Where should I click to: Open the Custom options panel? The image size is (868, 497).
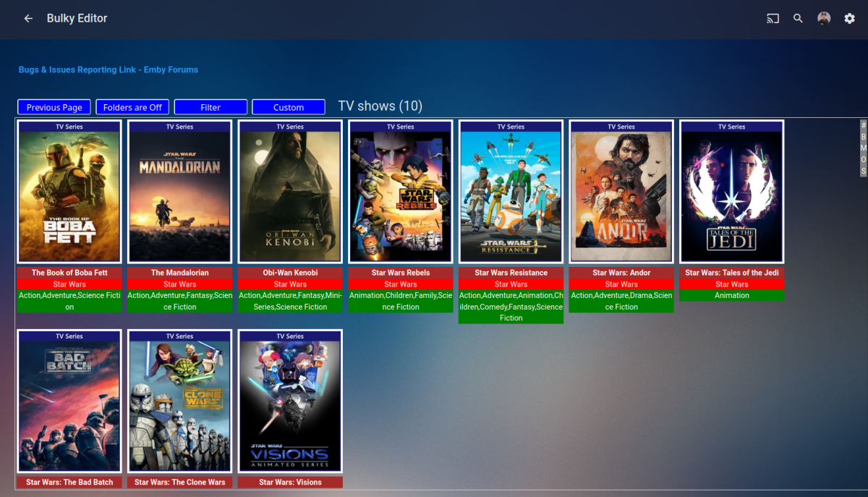(288, 106)
